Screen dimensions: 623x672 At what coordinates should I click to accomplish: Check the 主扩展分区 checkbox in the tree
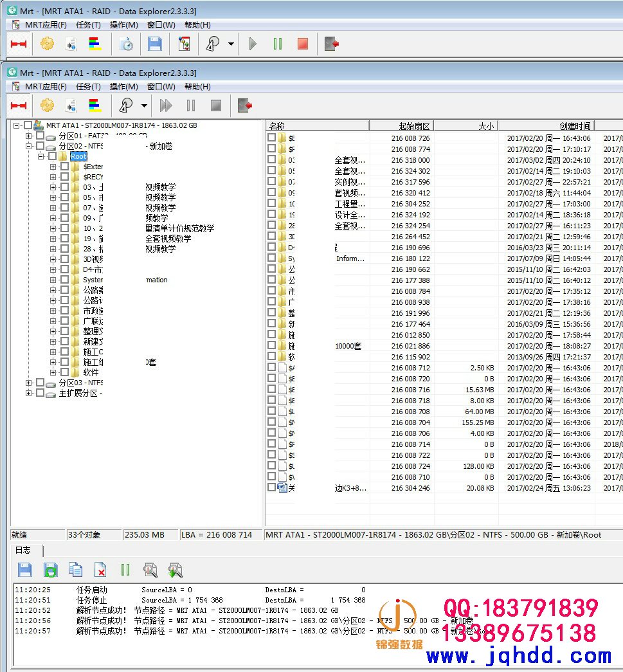pyautogui.click(x=40, y=392)
